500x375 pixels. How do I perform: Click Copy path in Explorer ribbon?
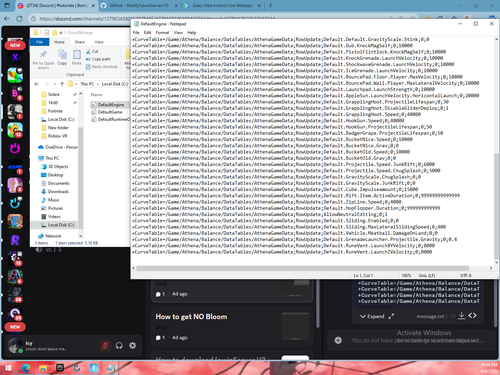pyautogui.click(x=98, y=59)
